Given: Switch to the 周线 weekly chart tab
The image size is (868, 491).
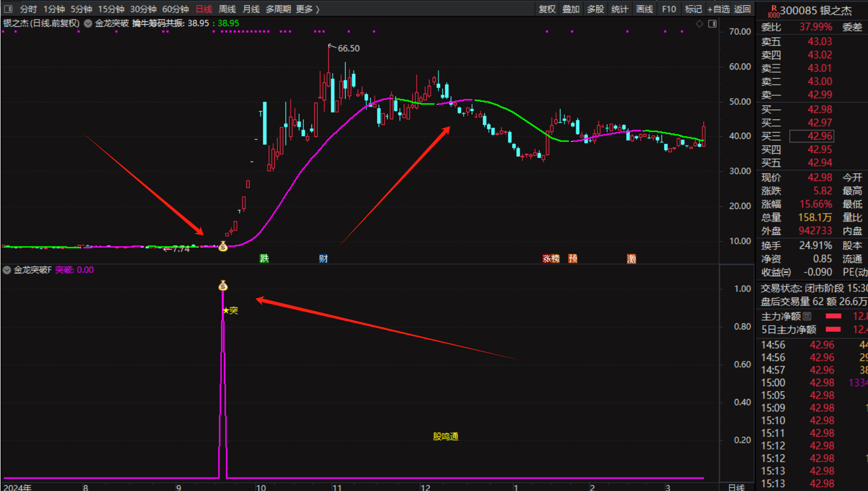Looking at the screenshot, I should point(227,9).
